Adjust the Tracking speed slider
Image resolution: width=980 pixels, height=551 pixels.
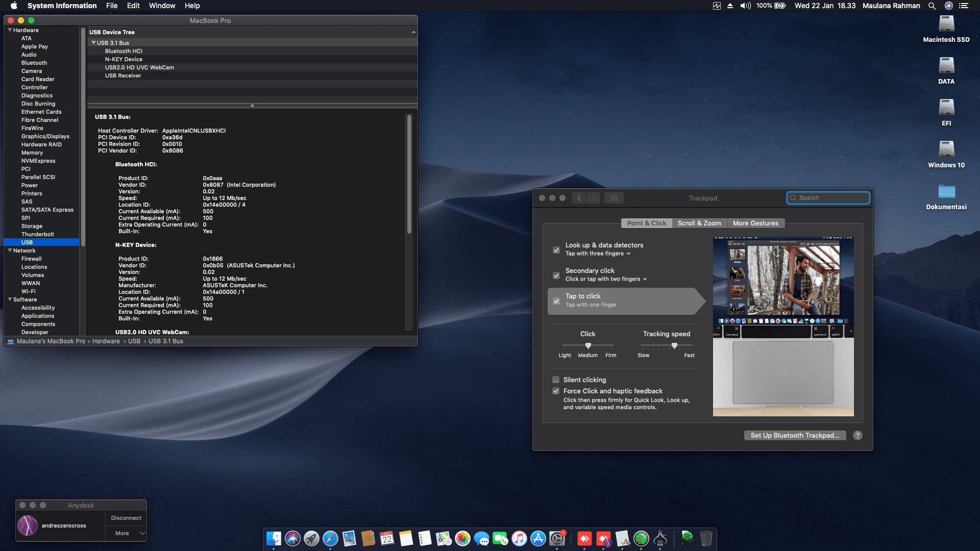click(674, 346)
